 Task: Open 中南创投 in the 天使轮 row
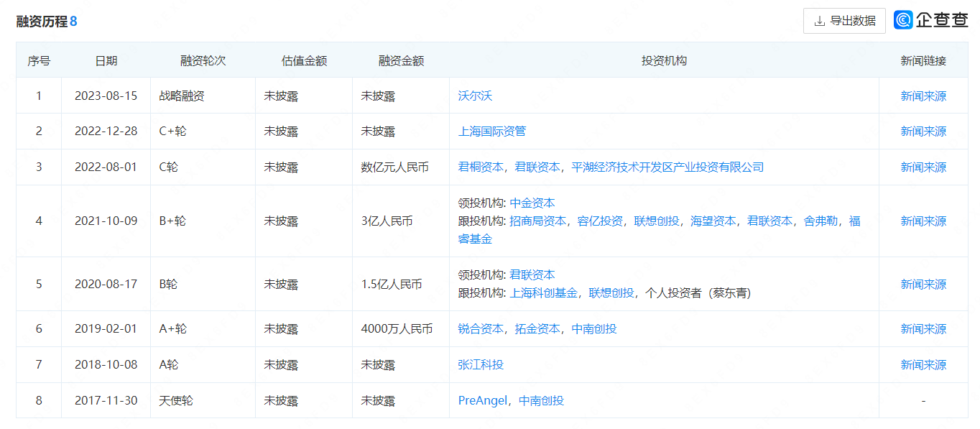click(x=542, y=401)
